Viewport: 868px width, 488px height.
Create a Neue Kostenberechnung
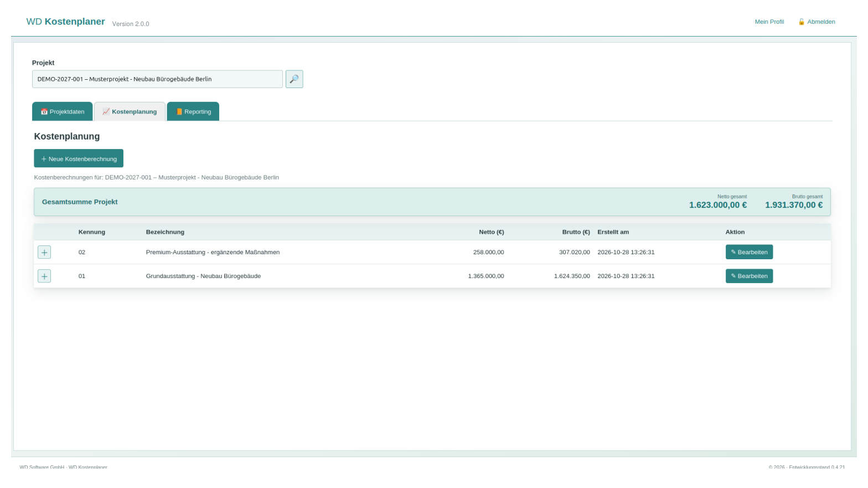pyautogui.click(x=79, y=158)
